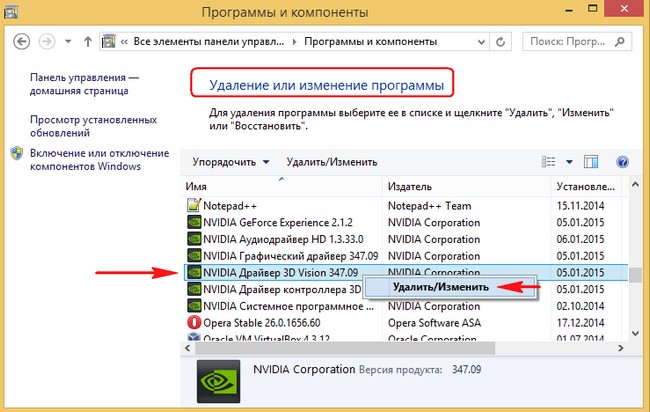Expand the Упорядочить dropdown
This screenshot has width=650, height=412.
click(232, 162)
